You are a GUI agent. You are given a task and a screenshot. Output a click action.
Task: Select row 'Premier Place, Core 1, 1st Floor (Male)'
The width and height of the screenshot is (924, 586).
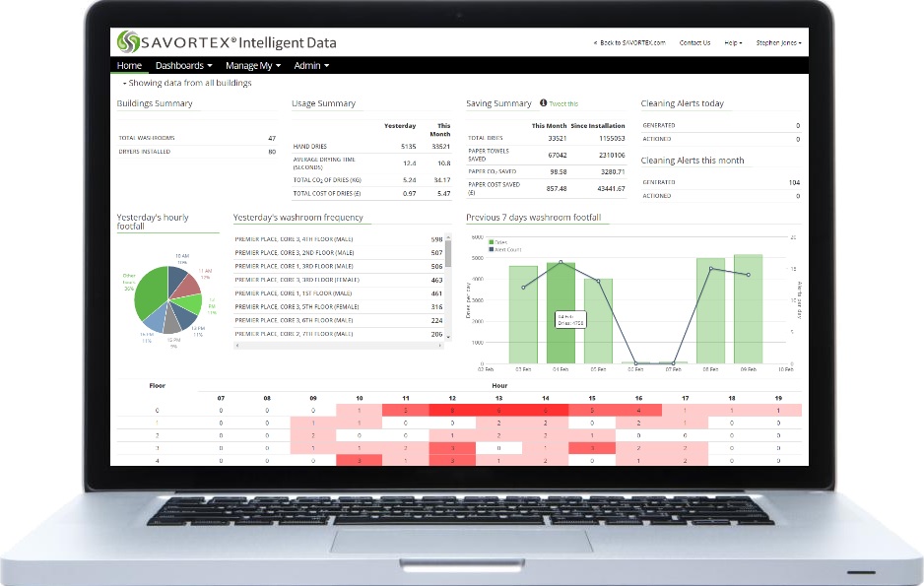(339, 293)
